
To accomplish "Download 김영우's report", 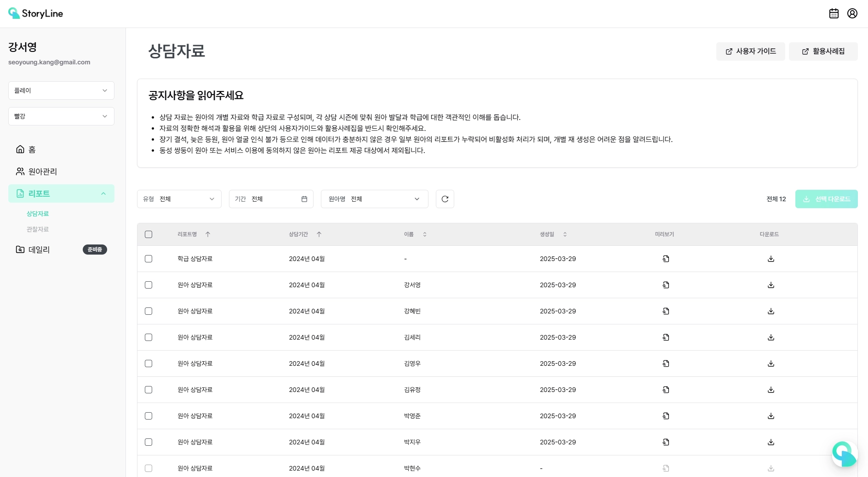I will click(x=771, y=363).
